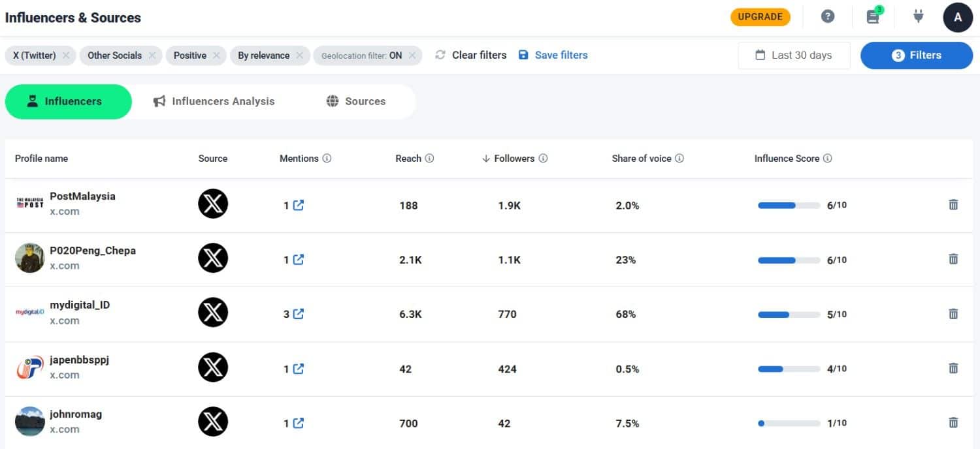This screenshot has height=449, width=980.
Task: Open the news notifications icon
Action: pos(874,16)
